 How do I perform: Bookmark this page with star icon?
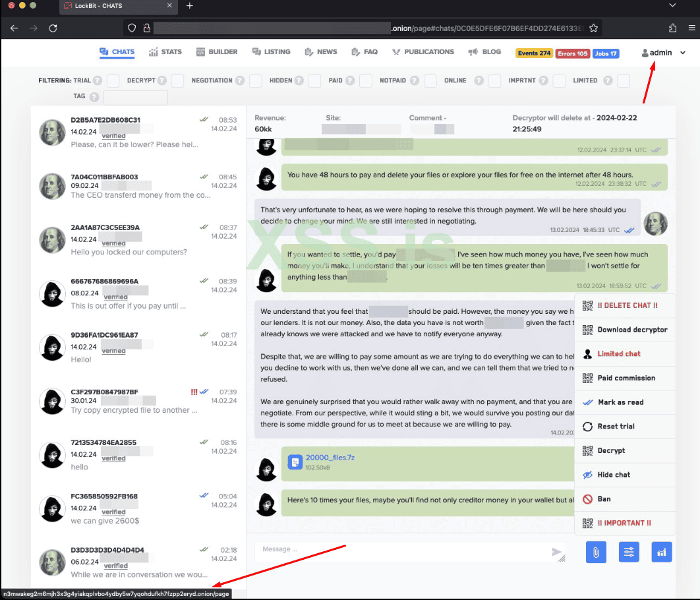click(x=593, y=28)
